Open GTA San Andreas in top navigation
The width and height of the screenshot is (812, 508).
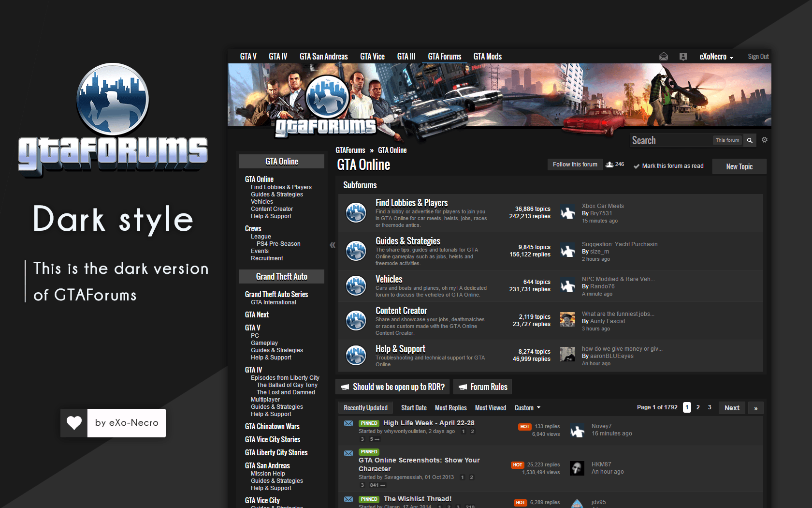pyautogui.click(x=324, y=57)
